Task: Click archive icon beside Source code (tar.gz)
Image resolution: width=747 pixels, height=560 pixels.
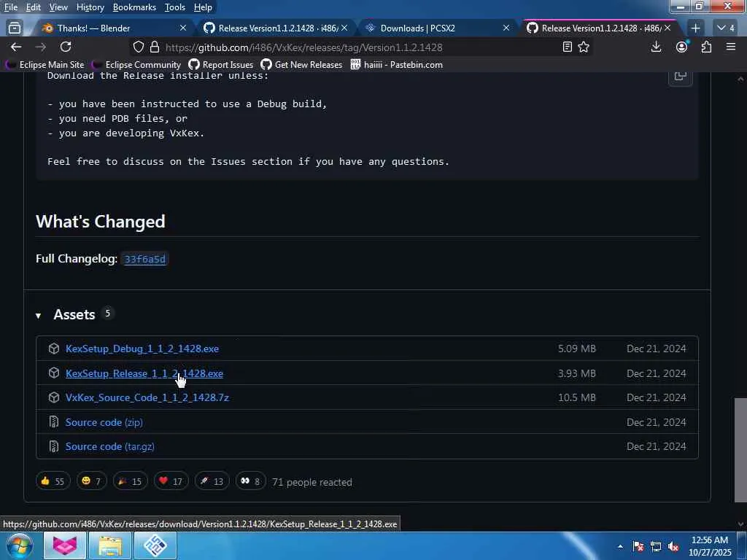Action: (54, 446)
